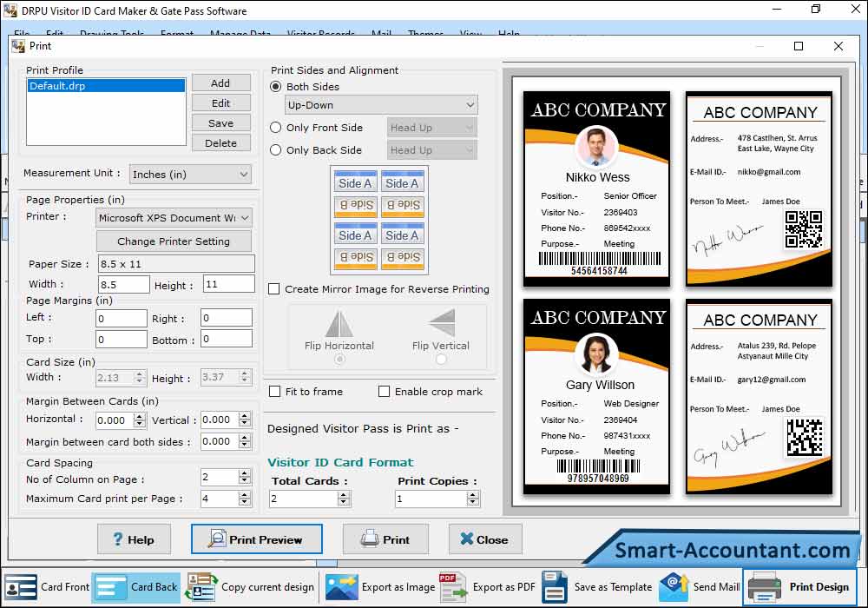868x608 pixels.
Task: Click the nikko@gmail.com back card preview
Action: [759, 188]
